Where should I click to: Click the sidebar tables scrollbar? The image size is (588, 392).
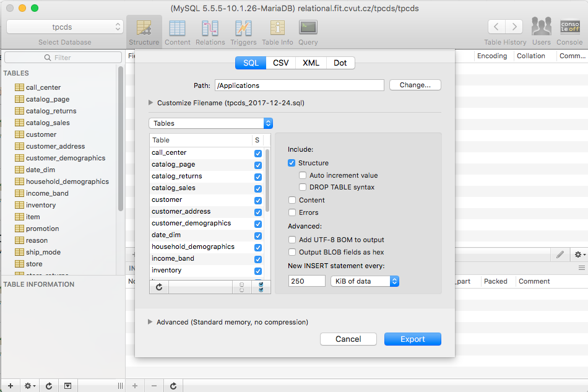pos(120,139)
